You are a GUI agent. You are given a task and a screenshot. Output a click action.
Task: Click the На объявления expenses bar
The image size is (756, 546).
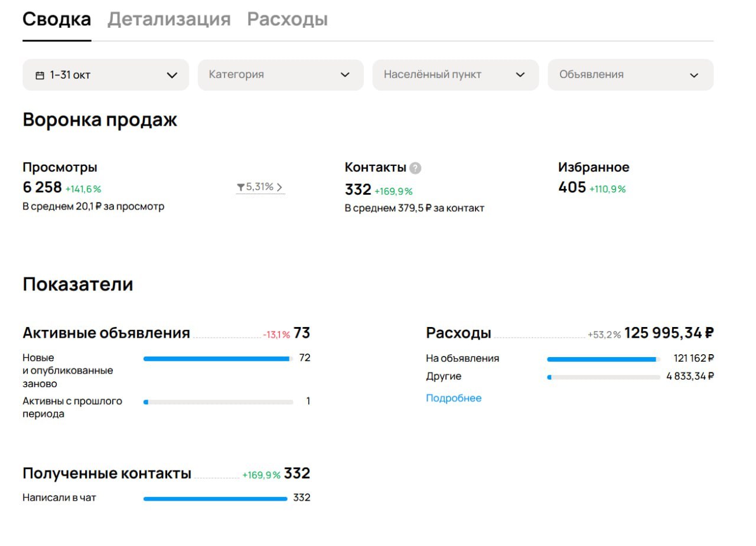tap(604, 359)
